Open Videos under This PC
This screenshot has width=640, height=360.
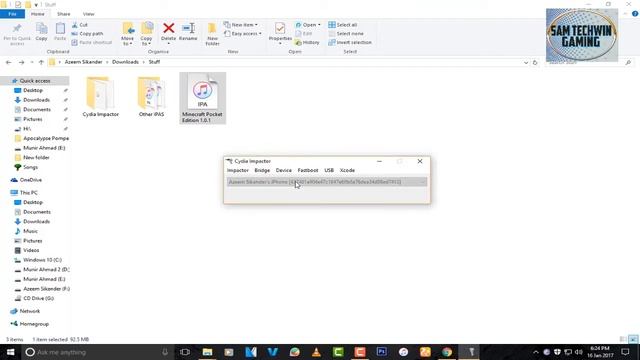(x=31, y=250)
